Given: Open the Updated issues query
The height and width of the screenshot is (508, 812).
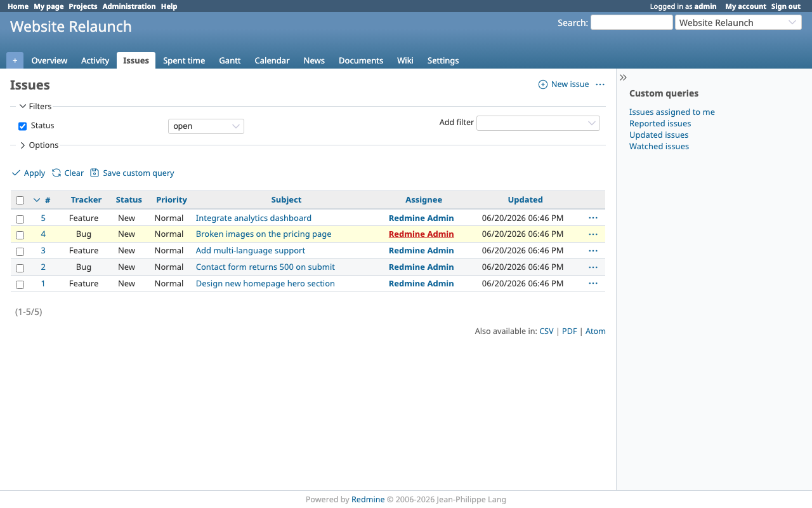Looking at the screenshot, I should coord(658,135).
